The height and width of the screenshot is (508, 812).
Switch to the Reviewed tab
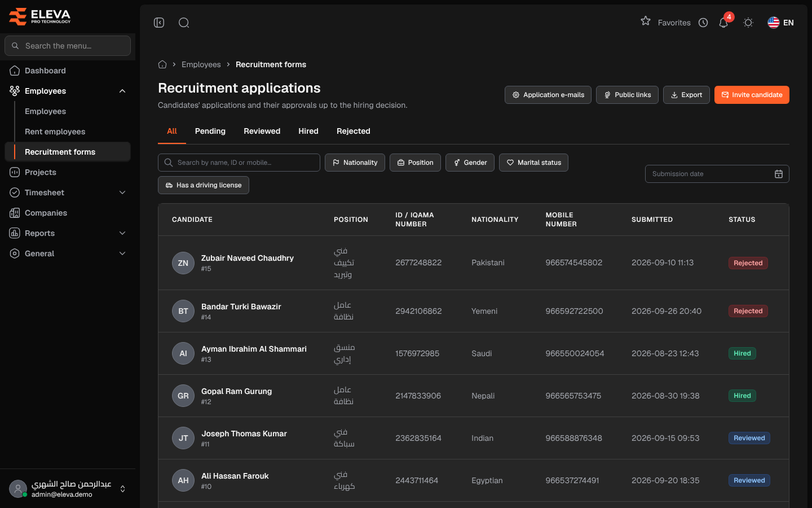click(262, 131)
